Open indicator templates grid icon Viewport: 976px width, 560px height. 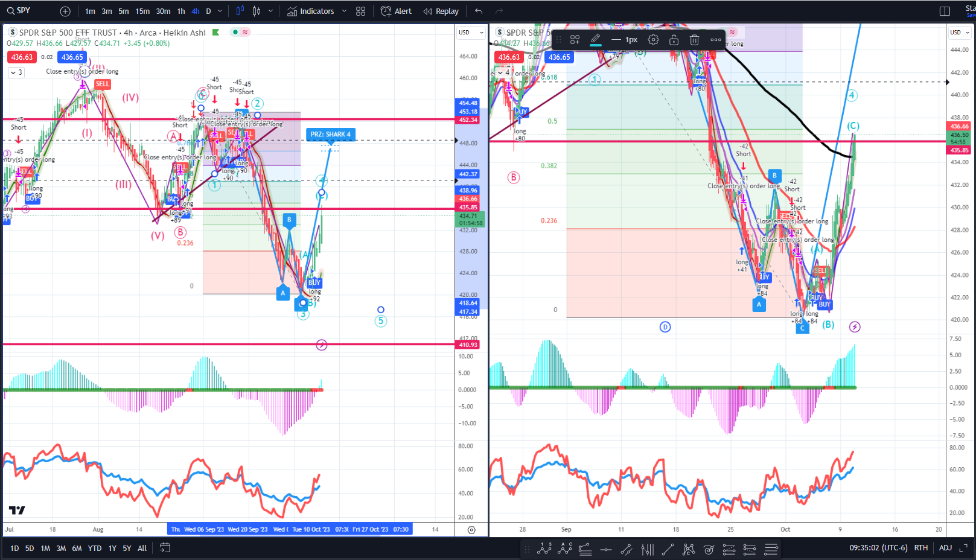pos(361,11)
